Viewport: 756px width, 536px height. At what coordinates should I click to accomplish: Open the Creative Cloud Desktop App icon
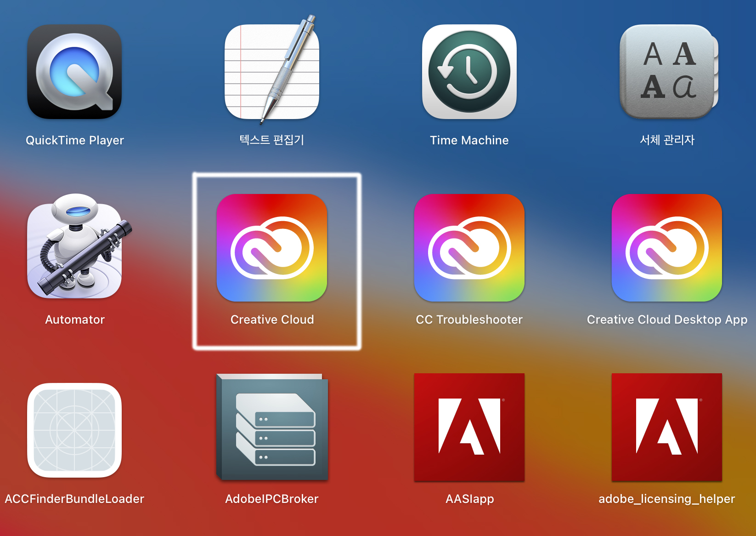(x=667, y=248)
